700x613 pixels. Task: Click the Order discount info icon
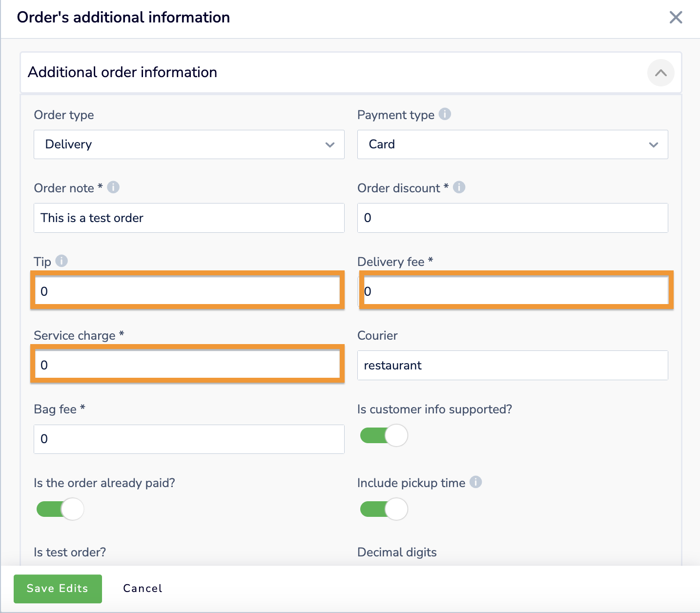pyautogui.click(x=459, y=187)
